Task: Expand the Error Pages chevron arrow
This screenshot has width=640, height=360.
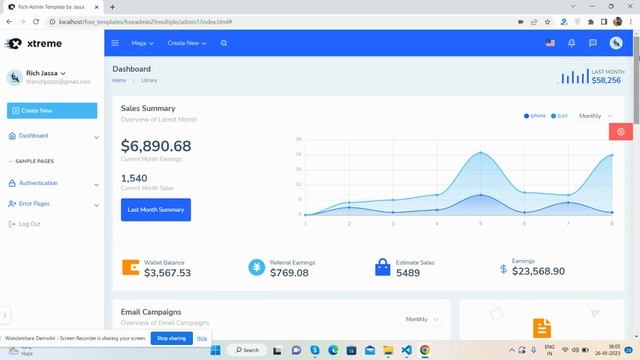Action: tap(96, 205)
